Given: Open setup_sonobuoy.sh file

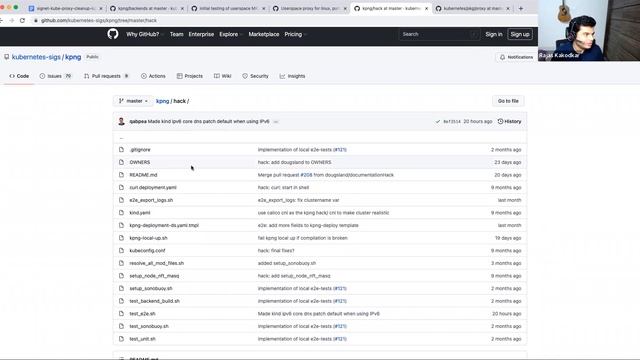Looking at the screenshot, I should 151,289.
